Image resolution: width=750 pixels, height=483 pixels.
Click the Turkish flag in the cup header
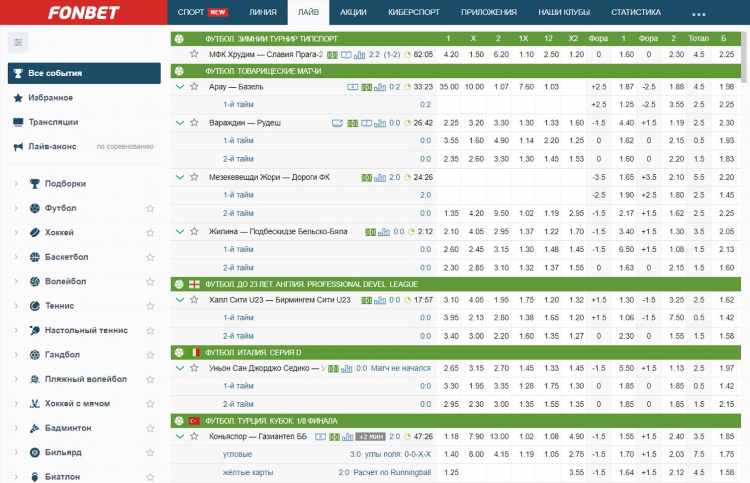194,421
